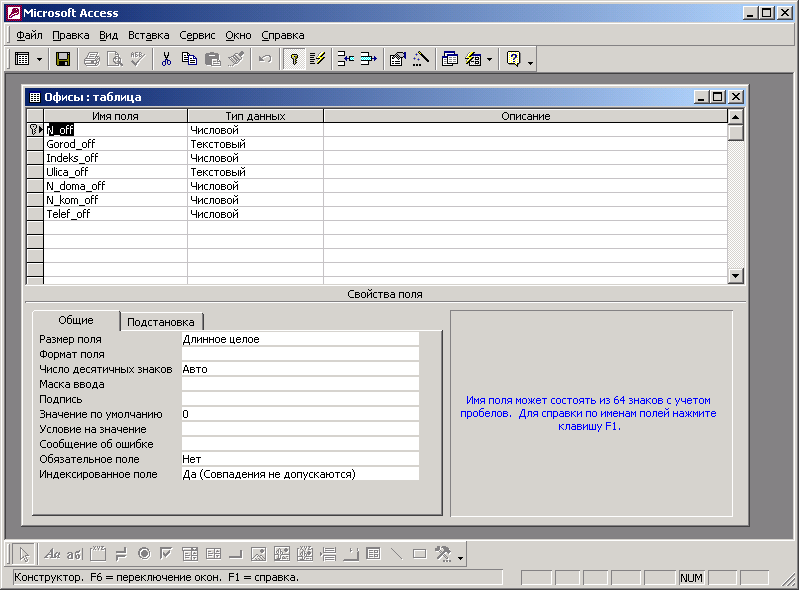Undo the last action with the arrow icon
799x590 pixels.
264,59
